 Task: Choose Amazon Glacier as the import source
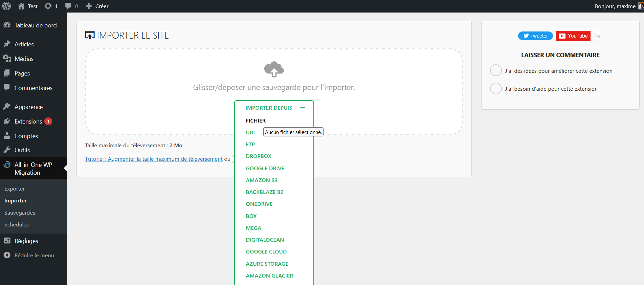(269, 276)
